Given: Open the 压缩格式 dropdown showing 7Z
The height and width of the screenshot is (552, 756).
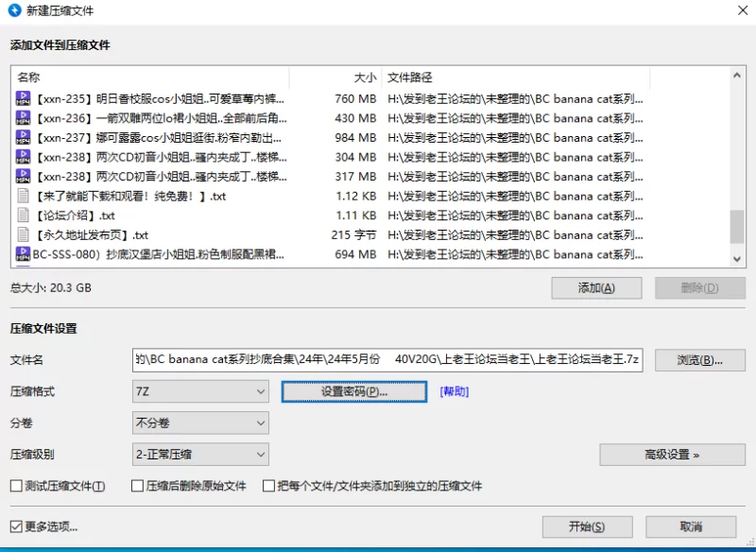Looking at the screenshot, I should click(x=200, y=391).
